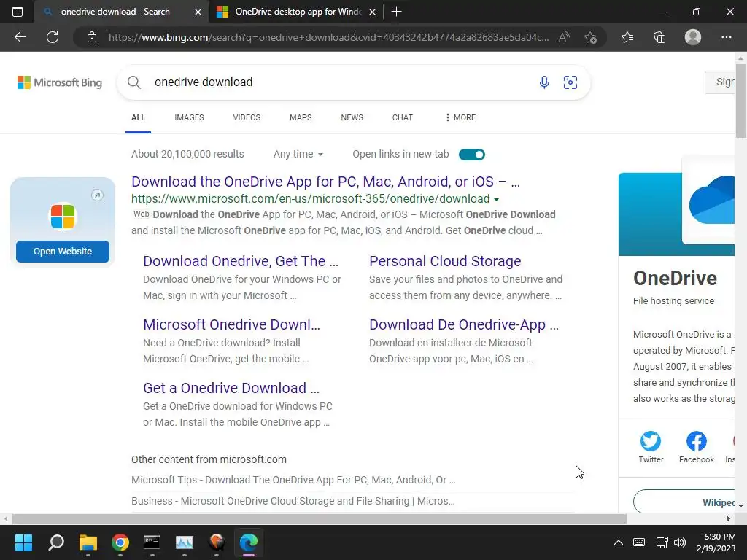Click the expand arrow on website card

[x=97, y=195]
